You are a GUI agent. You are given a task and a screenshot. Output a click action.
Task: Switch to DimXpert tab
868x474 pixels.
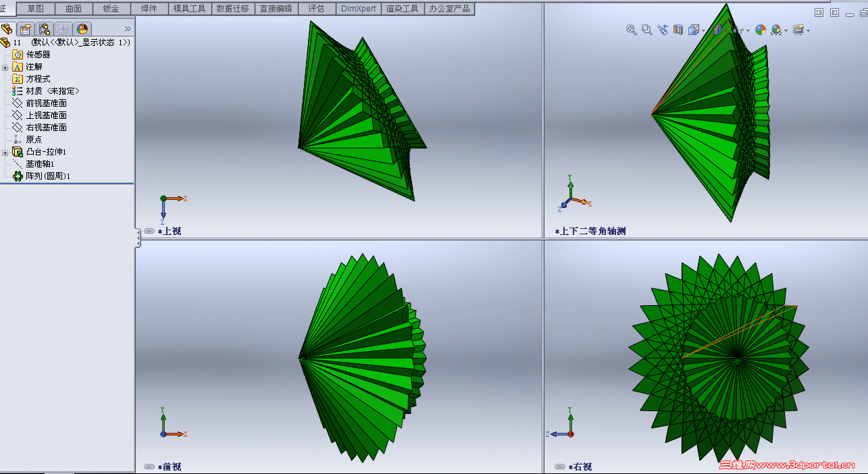pos(359,9)
